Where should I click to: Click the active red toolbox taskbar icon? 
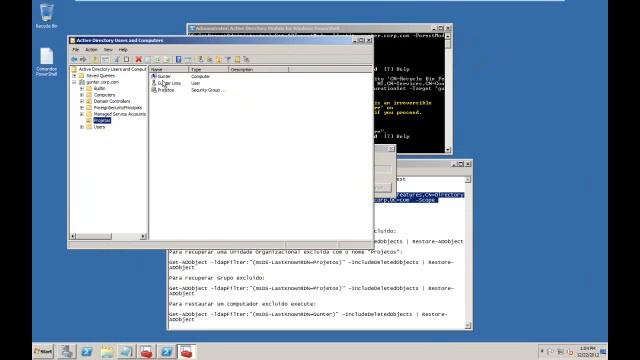(x=186, y=351)
